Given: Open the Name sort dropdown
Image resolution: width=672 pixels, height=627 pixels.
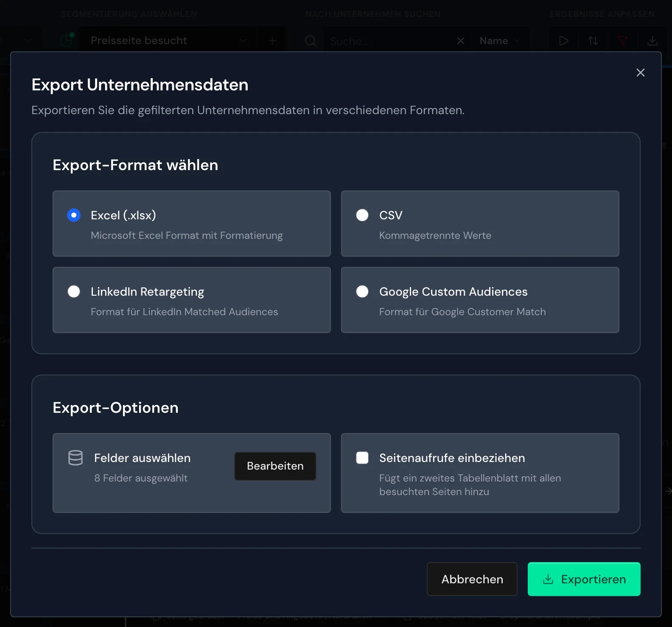Looking at the screenshot, I should tap(499, 41).
